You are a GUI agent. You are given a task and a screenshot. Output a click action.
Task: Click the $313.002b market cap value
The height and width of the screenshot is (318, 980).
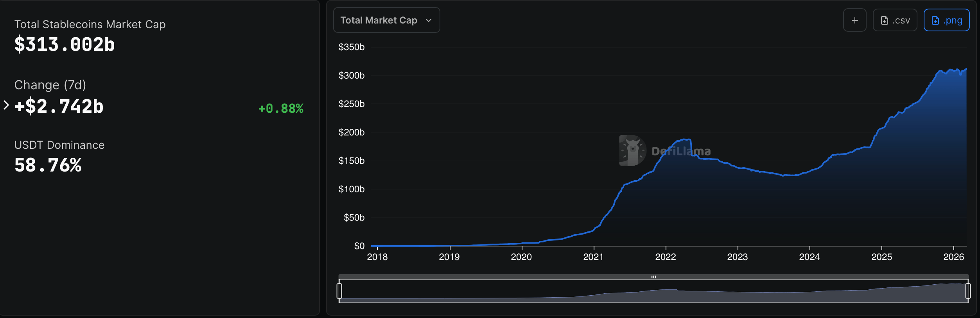64,44
